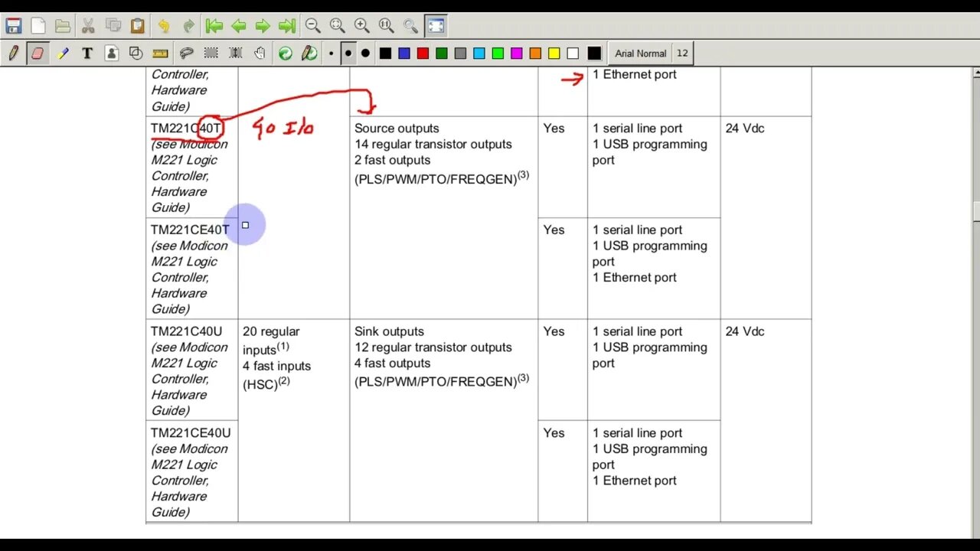Select the lasso region selection tool

[186, 54]
